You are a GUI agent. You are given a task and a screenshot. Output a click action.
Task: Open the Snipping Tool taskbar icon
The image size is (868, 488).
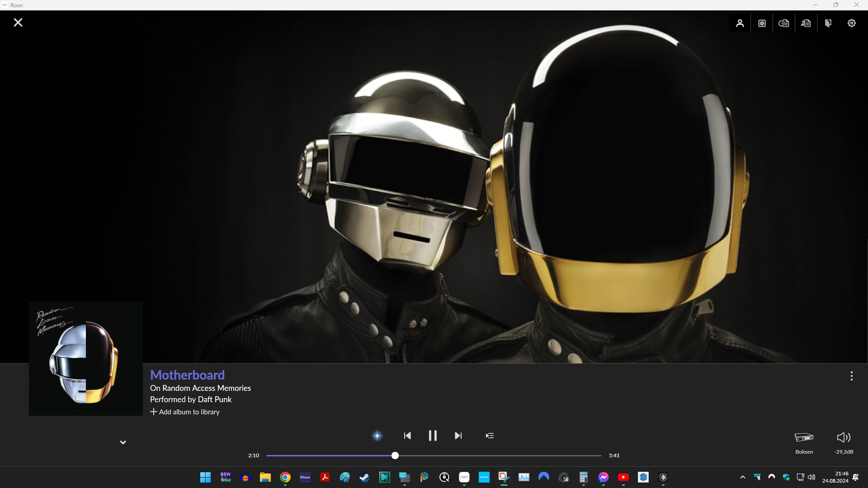click(x=504, y=477)
